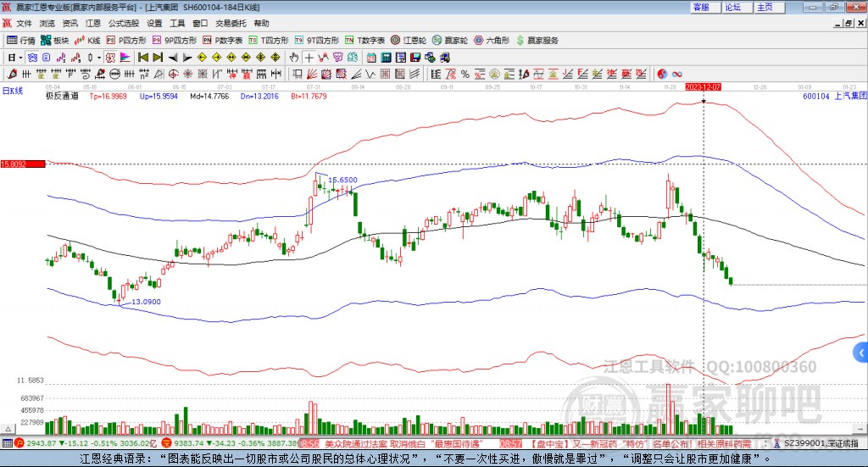Open the 设置 menu
The height and width of the screenshot is (467, 868).
click(x=154, y=23)
